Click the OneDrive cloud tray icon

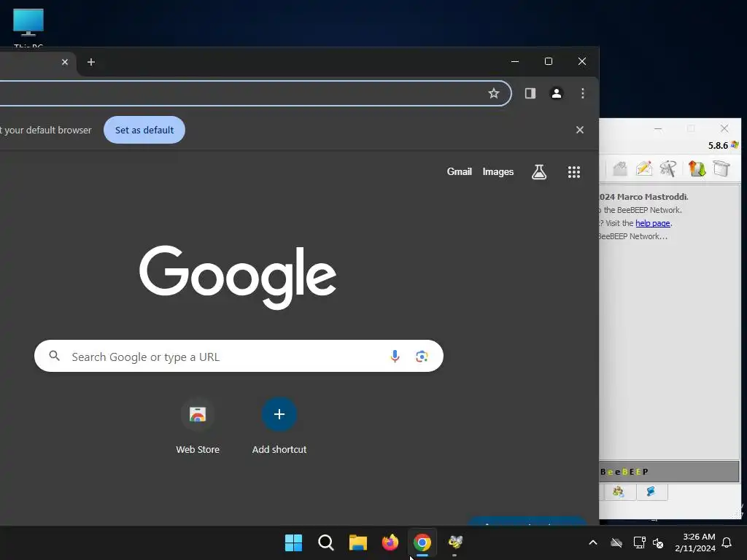point(616,542)
